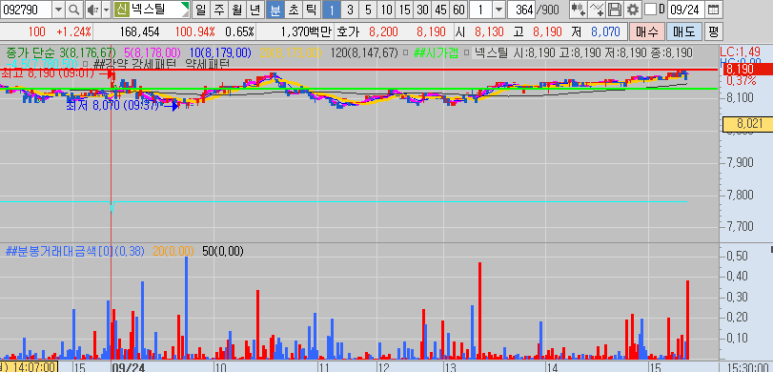Toggle the D checkbox next to date
This screenshot has width=773, height=372.
click(651, 9)
